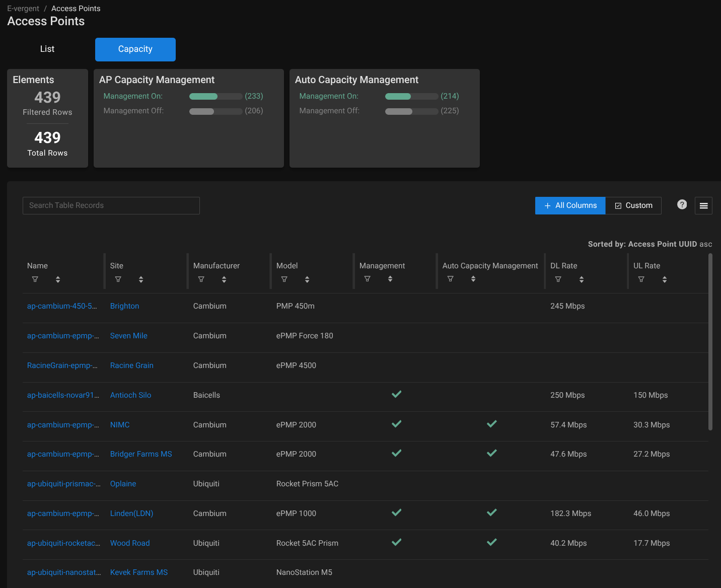
Task: Click the filter icon under Name column
Action: 35,279
